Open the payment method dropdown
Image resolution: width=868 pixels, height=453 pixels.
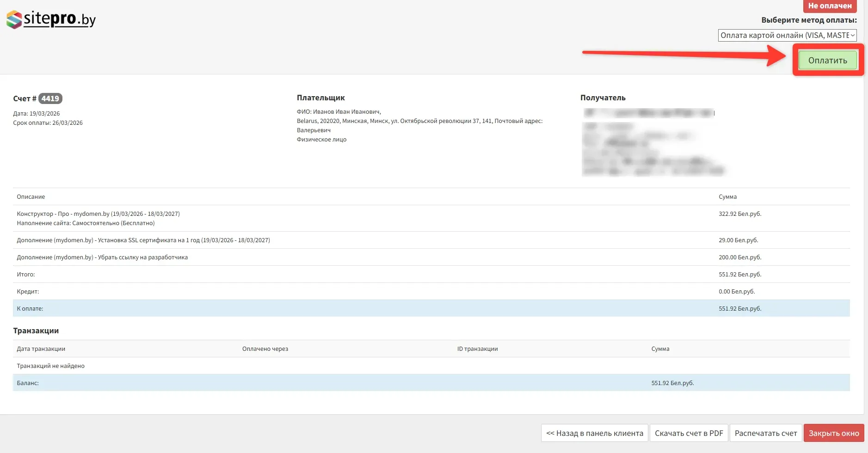[x=787, y=36]
